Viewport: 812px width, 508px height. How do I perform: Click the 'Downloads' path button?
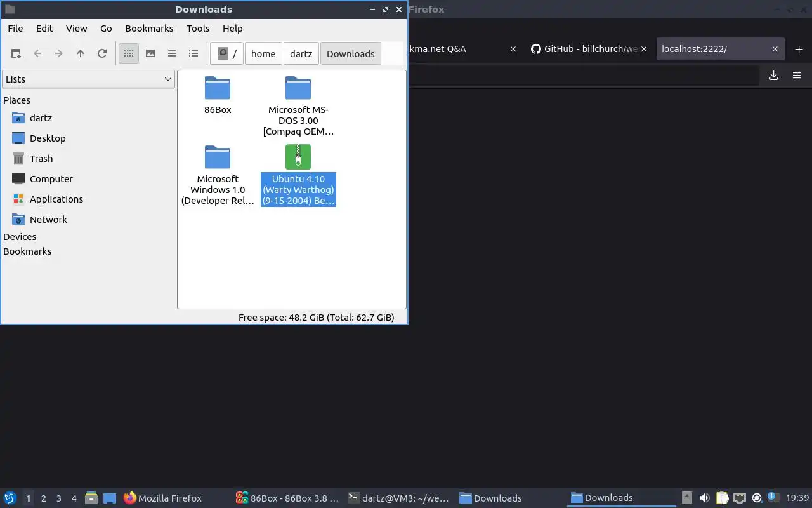point(351,54)
